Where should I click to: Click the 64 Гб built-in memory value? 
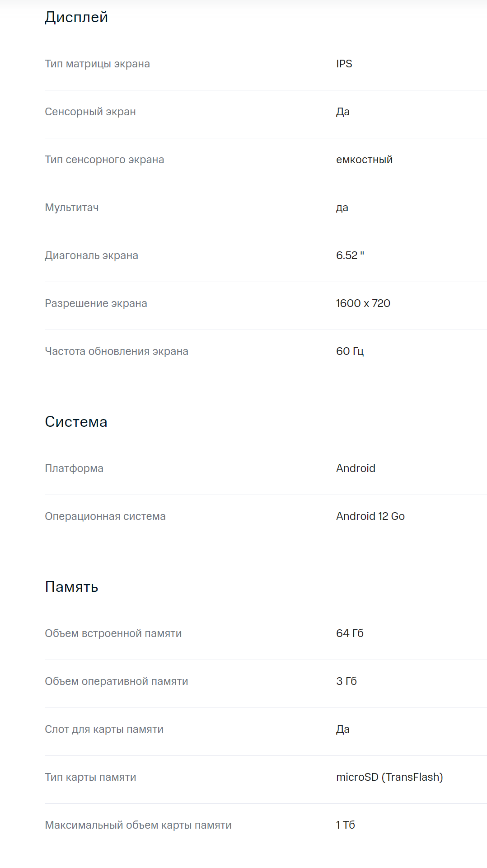[350, 633]
